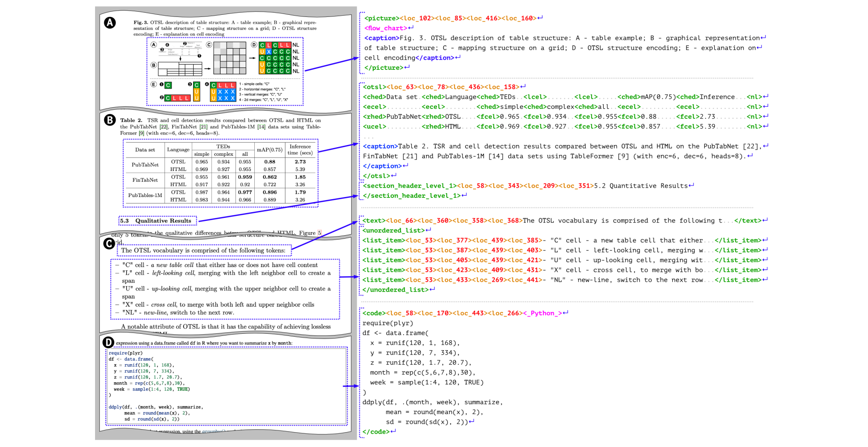Click the opening "<section_header_level_1>" tag
Viewport: 868px width, 447px height.
point(410,186)
